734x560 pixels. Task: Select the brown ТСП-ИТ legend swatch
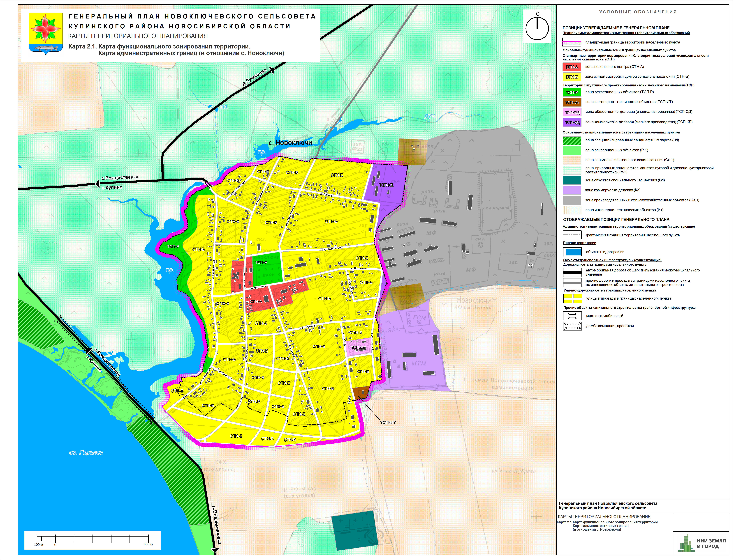572,102
